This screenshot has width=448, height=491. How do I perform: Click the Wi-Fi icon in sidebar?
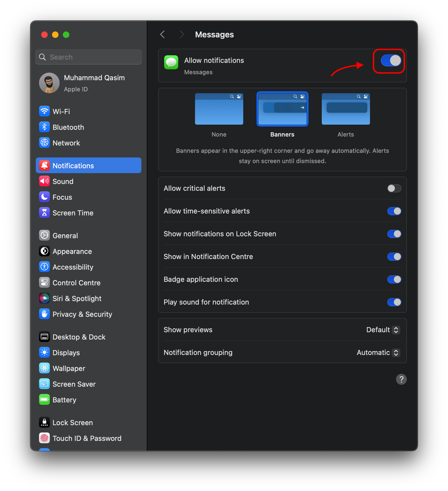point(44,111)
